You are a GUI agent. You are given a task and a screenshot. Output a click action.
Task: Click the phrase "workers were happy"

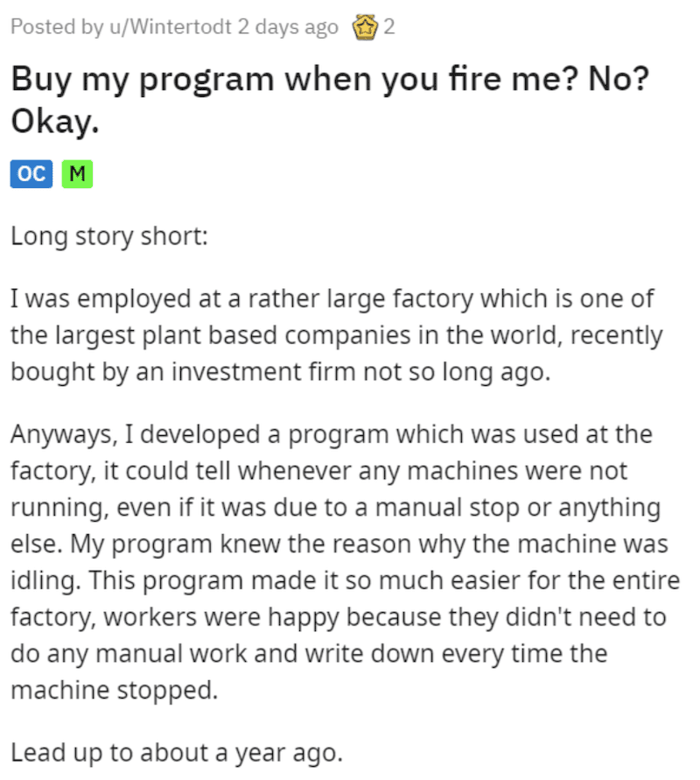(x=221, y=617)
